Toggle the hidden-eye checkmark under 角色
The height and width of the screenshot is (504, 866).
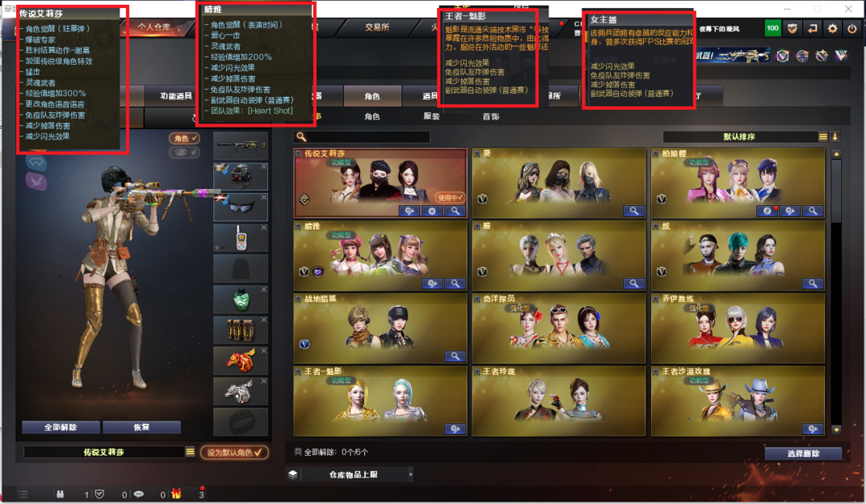[x=184, y=152]
